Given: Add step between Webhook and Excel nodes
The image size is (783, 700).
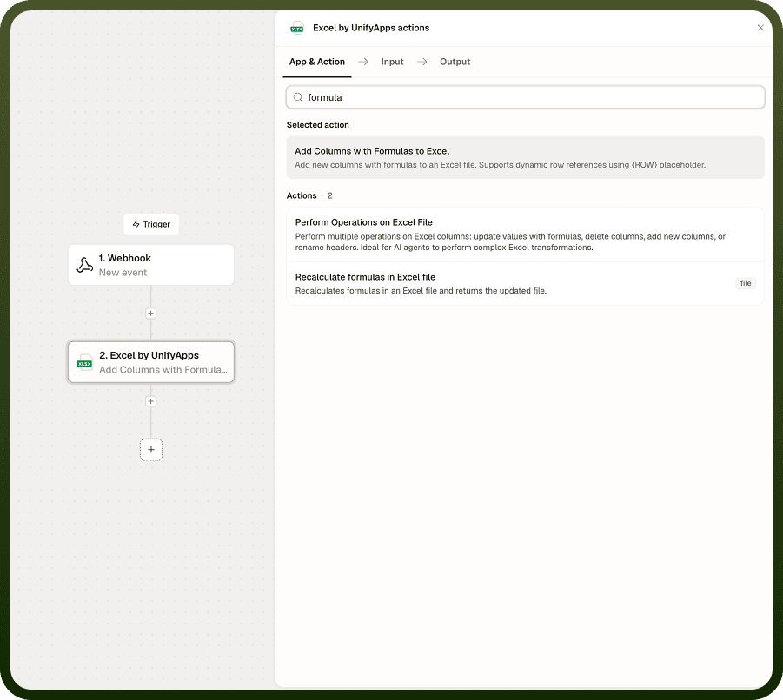Looking at the screenshot, I should 151,314.
